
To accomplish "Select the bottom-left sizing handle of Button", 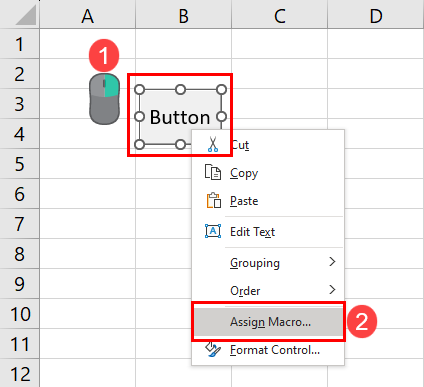I will (140, 144).
